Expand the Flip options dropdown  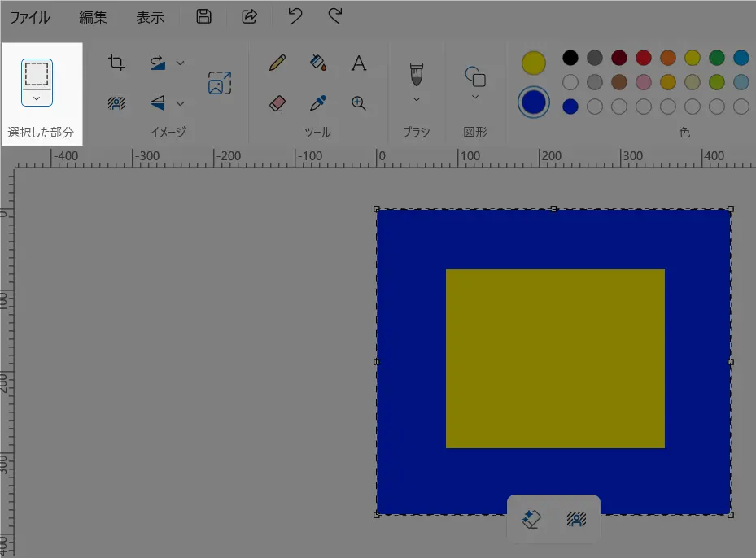181,103
